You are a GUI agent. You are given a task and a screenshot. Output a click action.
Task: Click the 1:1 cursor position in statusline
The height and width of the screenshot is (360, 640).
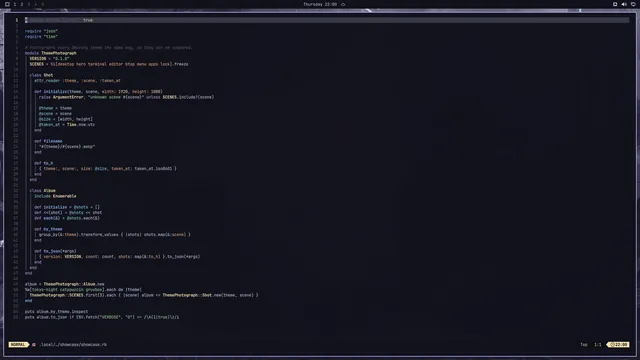[x=598, y=344]
